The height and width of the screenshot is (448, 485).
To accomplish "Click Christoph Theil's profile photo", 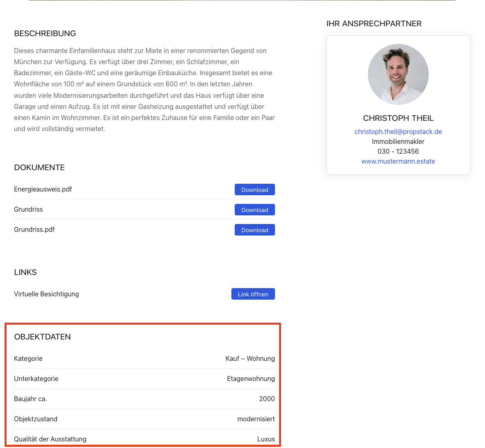I will click(398, 74).
